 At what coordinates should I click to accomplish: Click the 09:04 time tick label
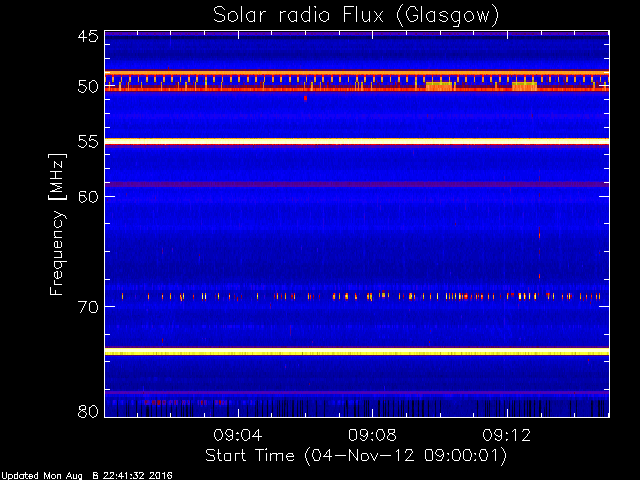pyautogui.click(x=238, y=435)
